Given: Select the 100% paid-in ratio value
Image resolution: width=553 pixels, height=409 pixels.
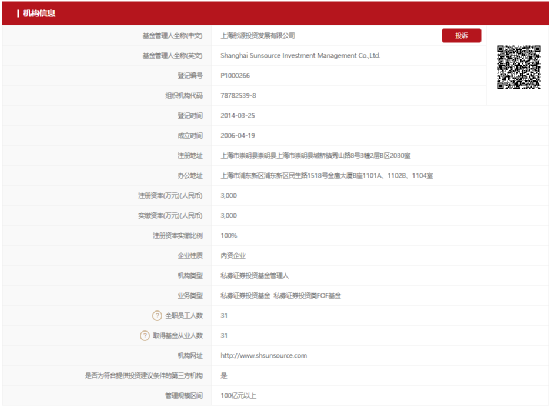Looking at the screenshot, I should (229, 236).
